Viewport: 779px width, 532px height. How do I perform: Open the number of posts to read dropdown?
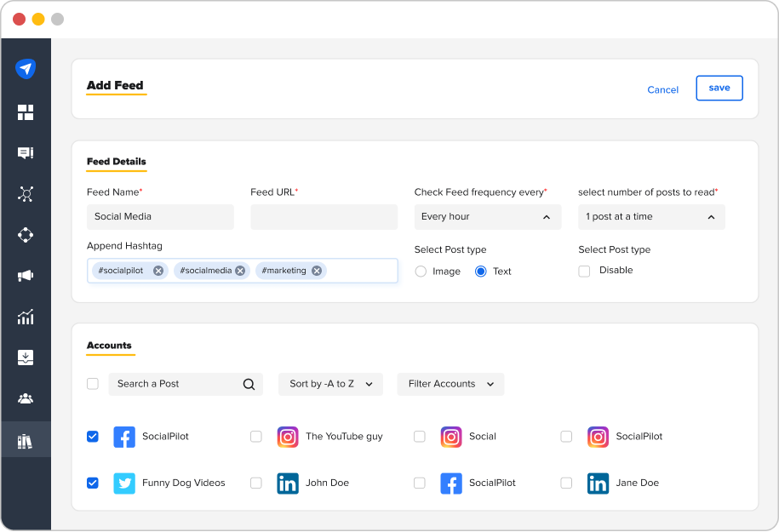[x=650, y=217]
